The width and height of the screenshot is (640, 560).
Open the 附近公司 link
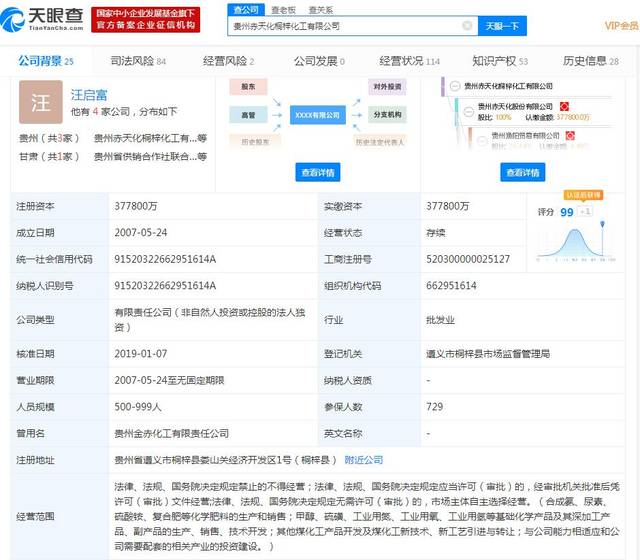[x=364, y=460]
